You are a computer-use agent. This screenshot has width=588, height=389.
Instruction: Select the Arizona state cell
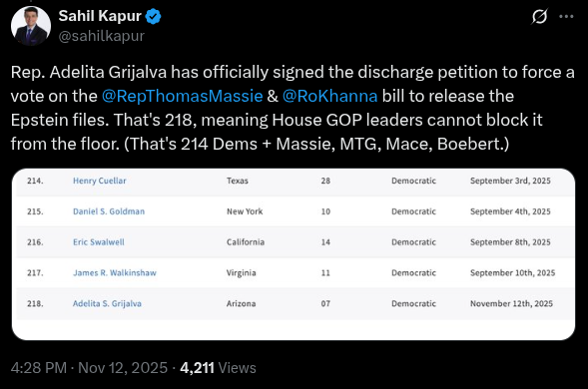pyautogui.click(x=242, y=303)
